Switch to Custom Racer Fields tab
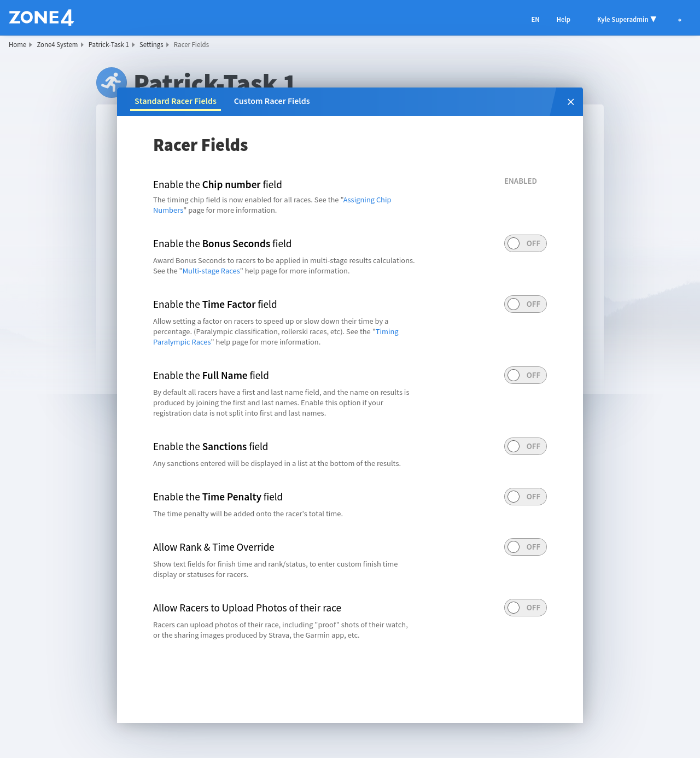 tap(272, 101)
